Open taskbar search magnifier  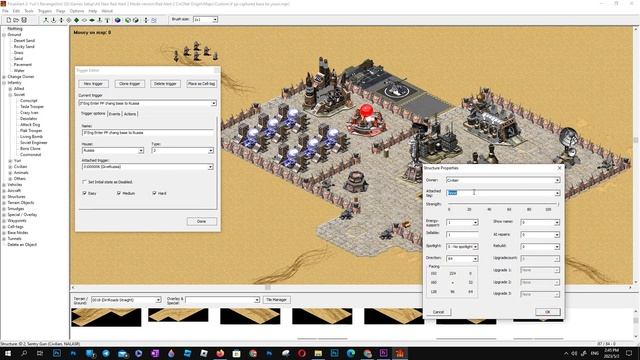pyautogui.click(x=24, y=353)
